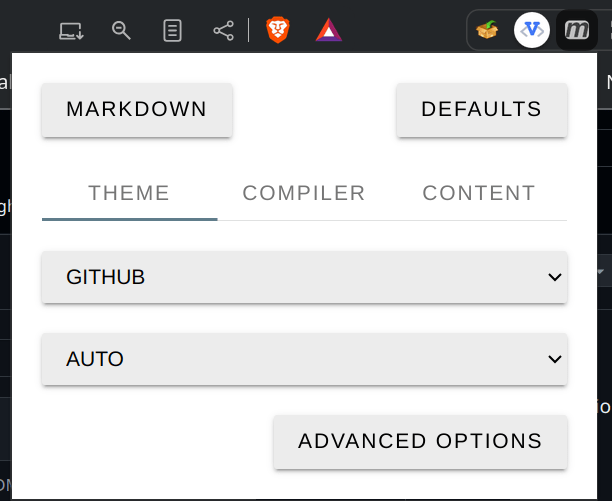This screenshot has height=501, width=612.
Task: Click the Markdown Viewer 'm' extension icon
Action: (x=577, y=31)
